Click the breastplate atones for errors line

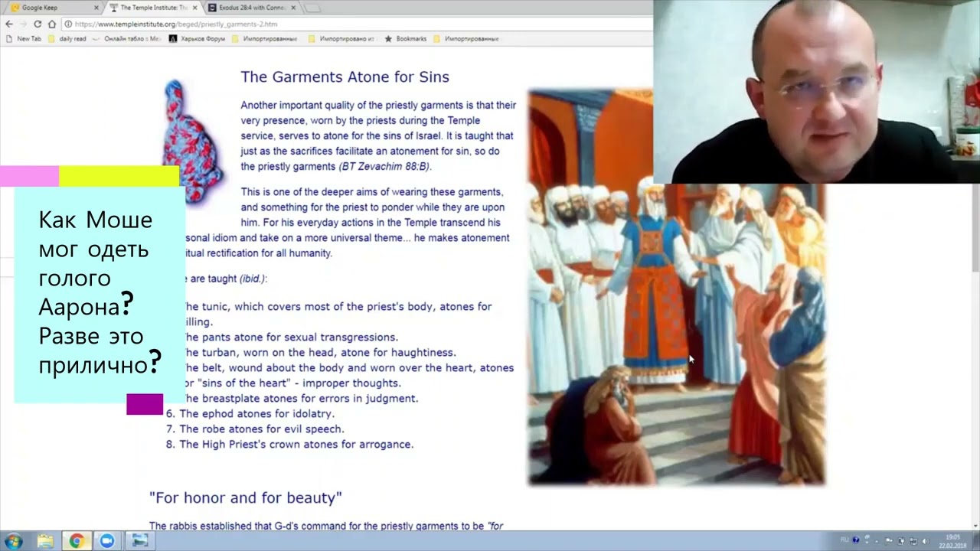coord(302,398)
